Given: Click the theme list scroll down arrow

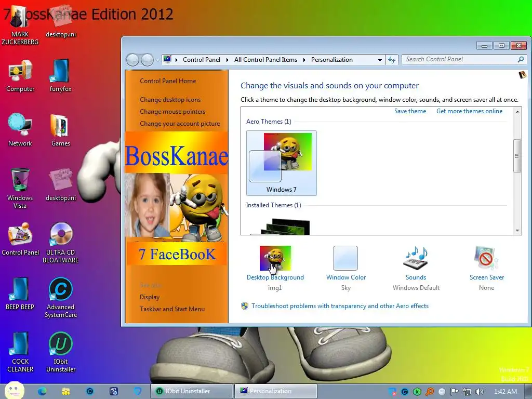Looking at the screenshot, I should point(517,231).
